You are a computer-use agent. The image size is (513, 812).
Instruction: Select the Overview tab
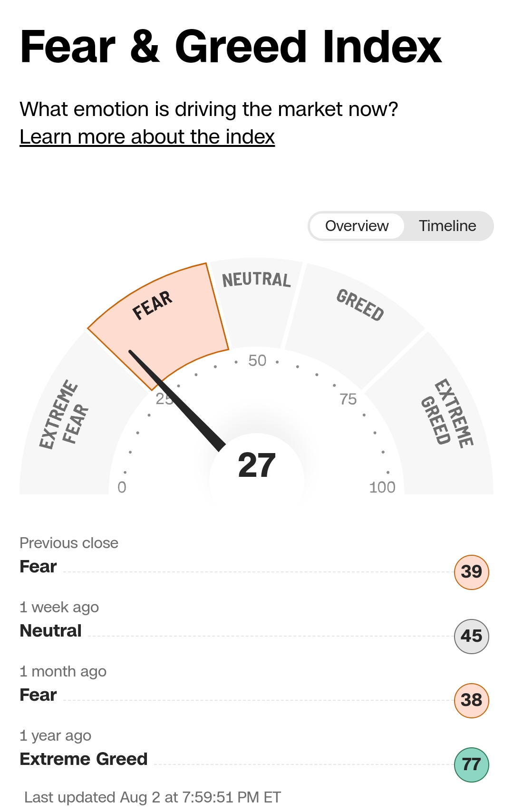coord(357,226)
